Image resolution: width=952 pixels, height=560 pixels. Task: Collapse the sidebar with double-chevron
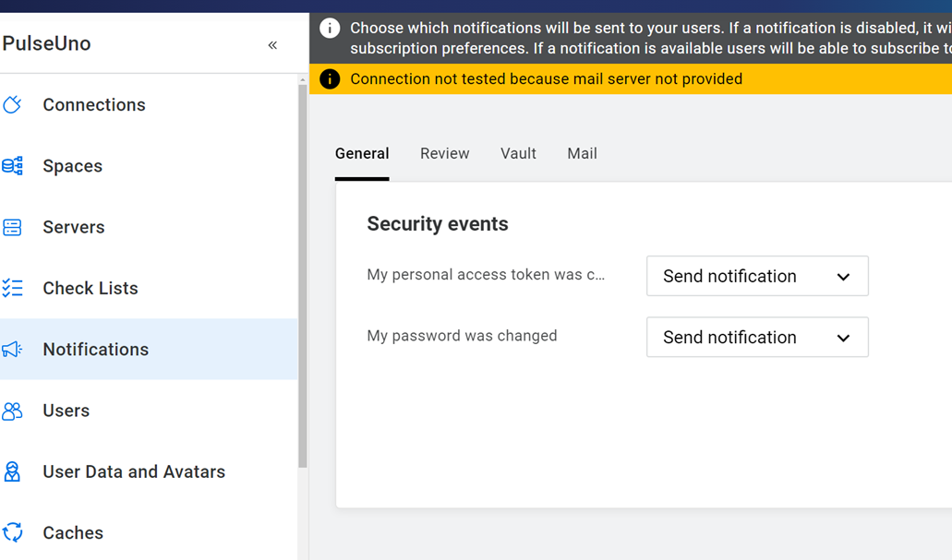click(x=272, y=45)
